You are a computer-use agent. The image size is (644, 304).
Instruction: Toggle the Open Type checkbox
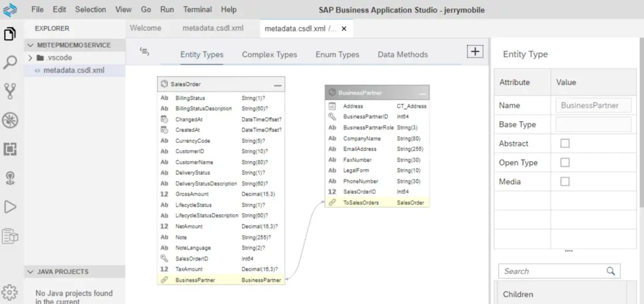565,162
